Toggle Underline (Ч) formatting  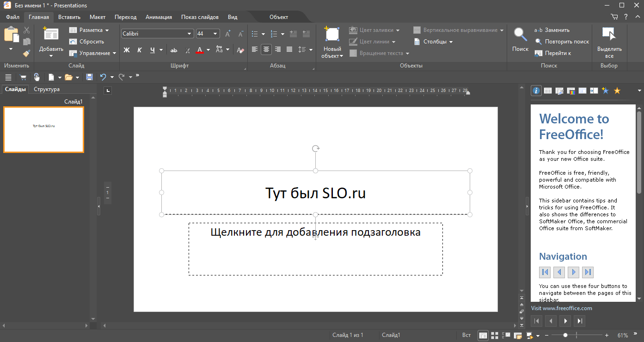pos(153,50)
